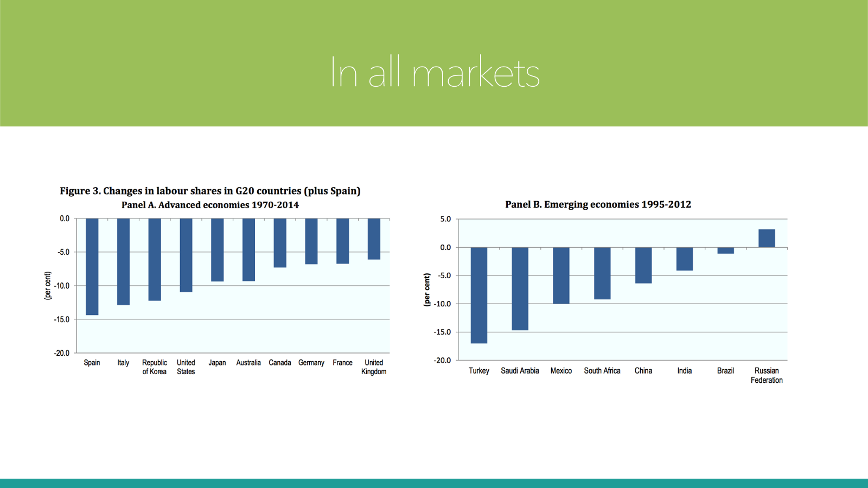Click the small Brazil bar
This screenshot has width=868, height=488.
[x=725, y=251]
